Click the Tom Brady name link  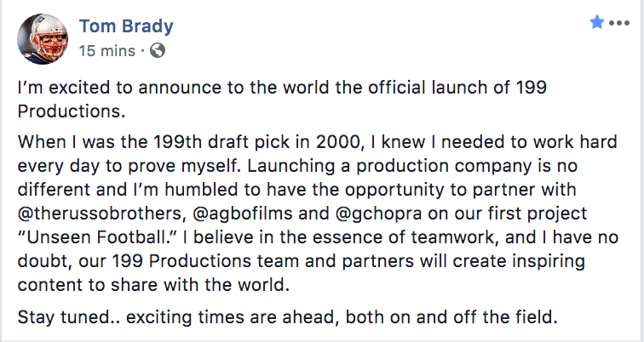[125, 26]
